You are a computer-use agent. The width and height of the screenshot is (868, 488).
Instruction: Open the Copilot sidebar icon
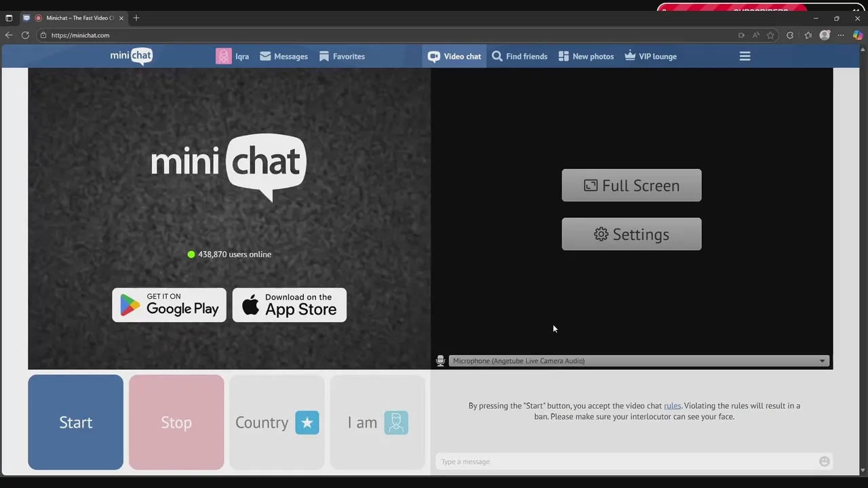(x=858, y=35)
